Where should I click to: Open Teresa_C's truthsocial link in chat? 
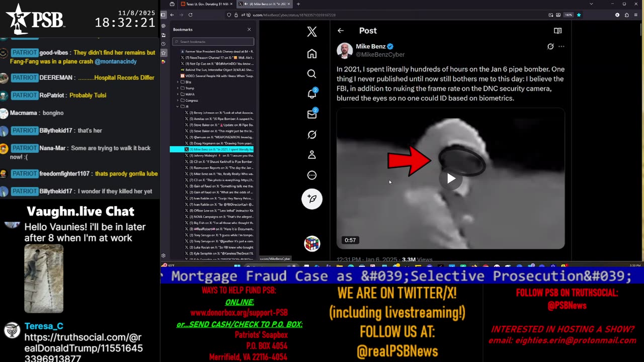[x=84, y=348]
